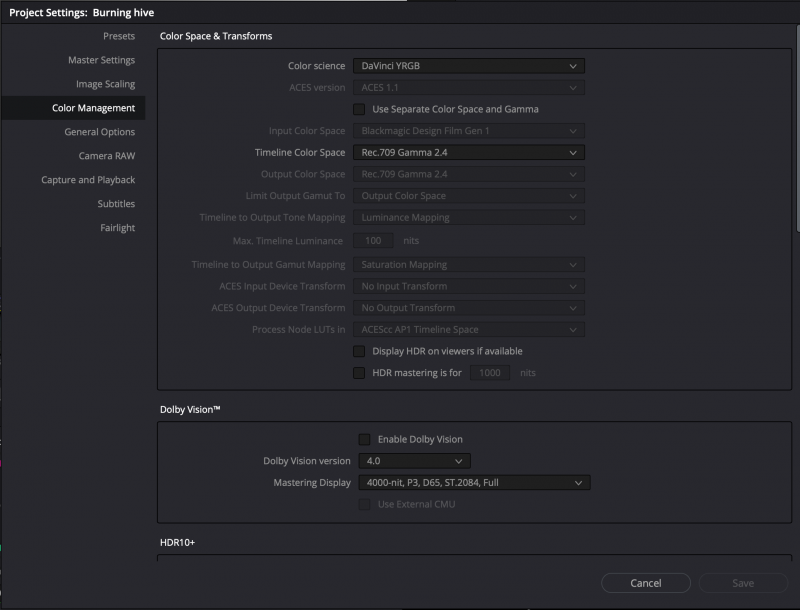Open the Color science dropdown

pos(467,66)
